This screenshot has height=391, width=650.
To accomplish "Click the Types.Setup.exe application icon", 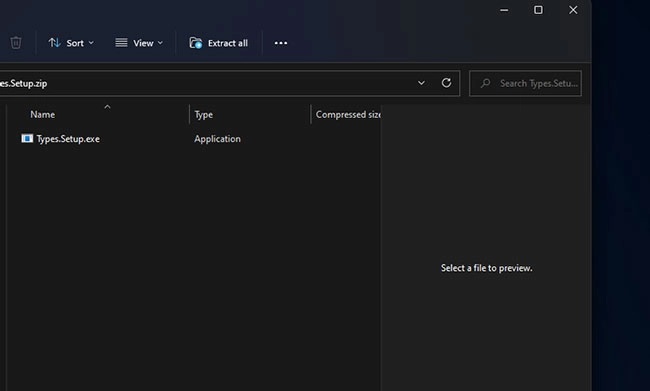I will point(27,138).
